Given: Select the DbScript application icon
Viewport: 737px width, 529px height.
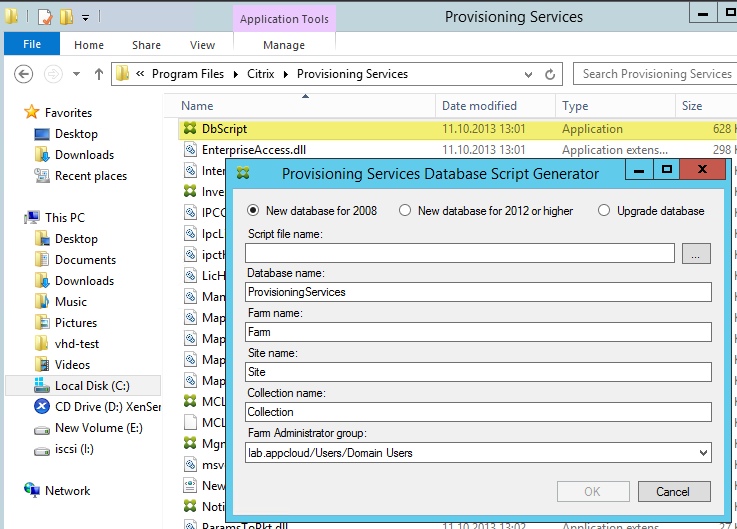Looking at the screenshot, I should pyautogui.click(x=190, y=128).
